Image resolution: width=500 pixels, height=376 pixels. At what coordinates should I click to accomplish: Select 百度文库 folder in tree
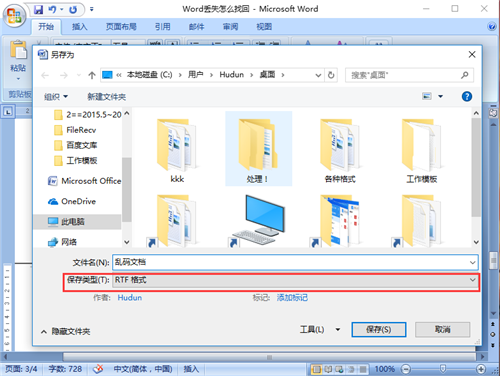click(x=75, y=145)
